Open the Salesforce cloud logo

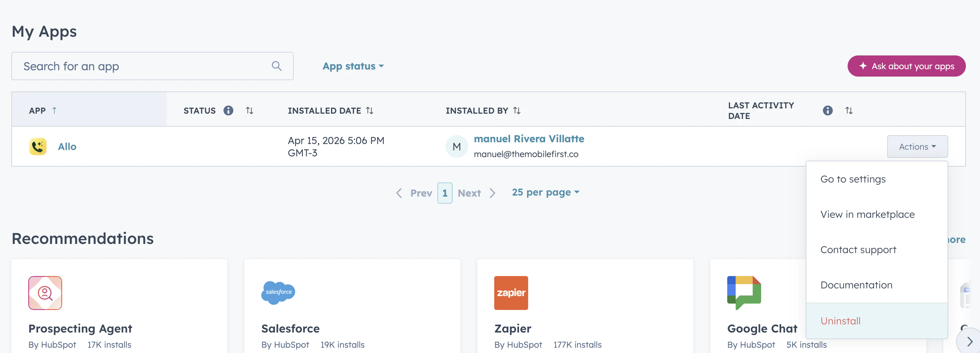[278, 293]
